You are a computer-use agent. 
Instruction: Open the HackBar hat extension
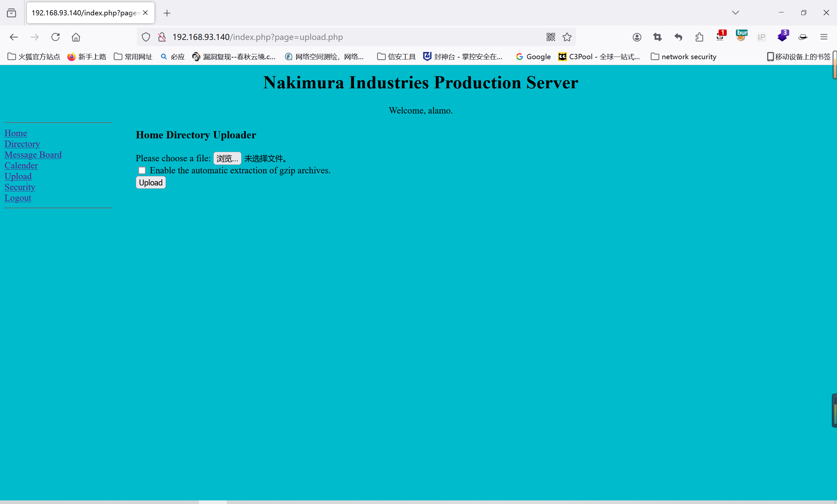803,37
